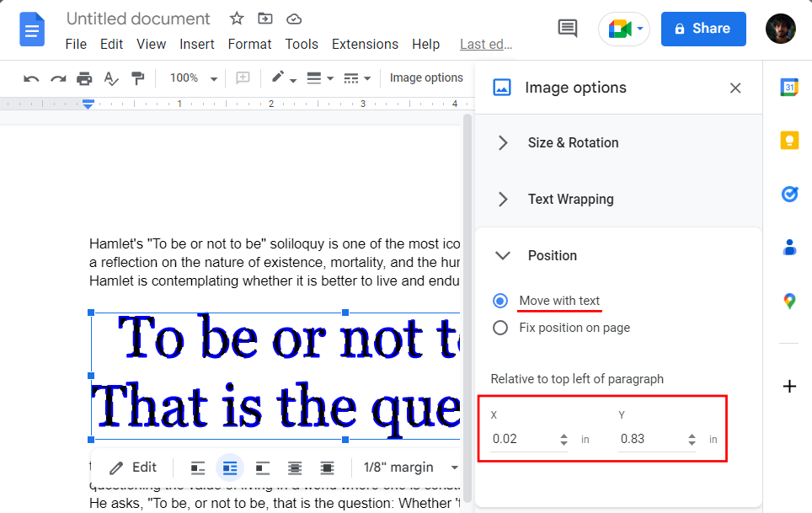Star the Untitled document
Viewport: 812px width, 513px height.
tap(237, 19)
